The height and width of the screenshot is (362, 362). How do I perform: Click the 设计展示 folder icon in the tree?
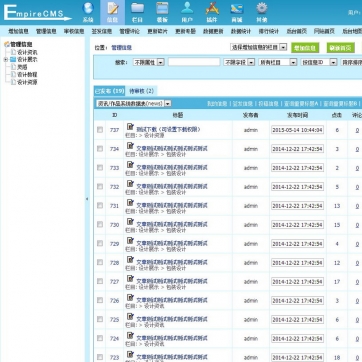click(x=13, y=60)
